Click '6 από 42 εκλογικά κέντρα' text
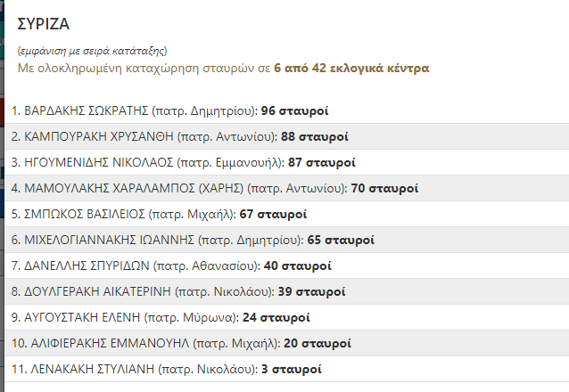The width and height of the screenshot is (569, 392). coord(351,69)
